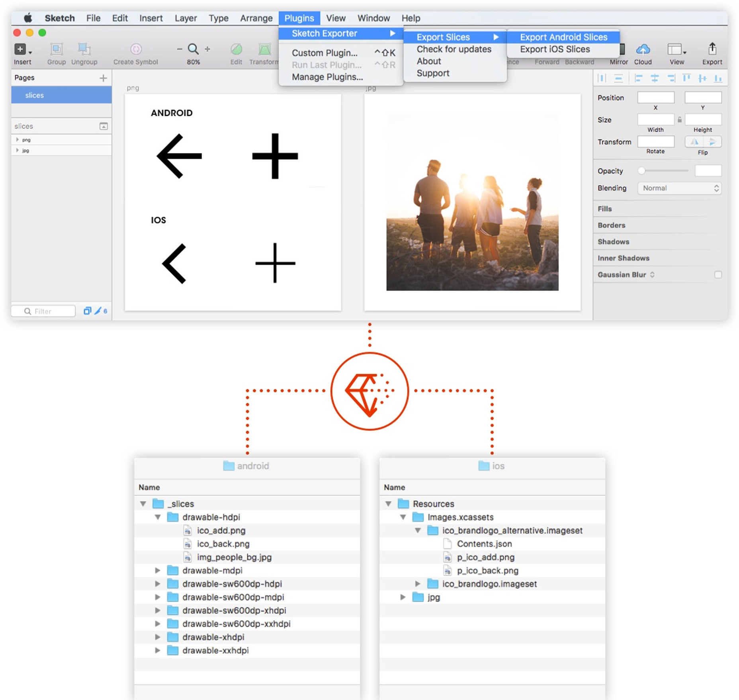Click the flip vertical button
Image resolution: width=739 pixels, height=700 pixels.
712,142
